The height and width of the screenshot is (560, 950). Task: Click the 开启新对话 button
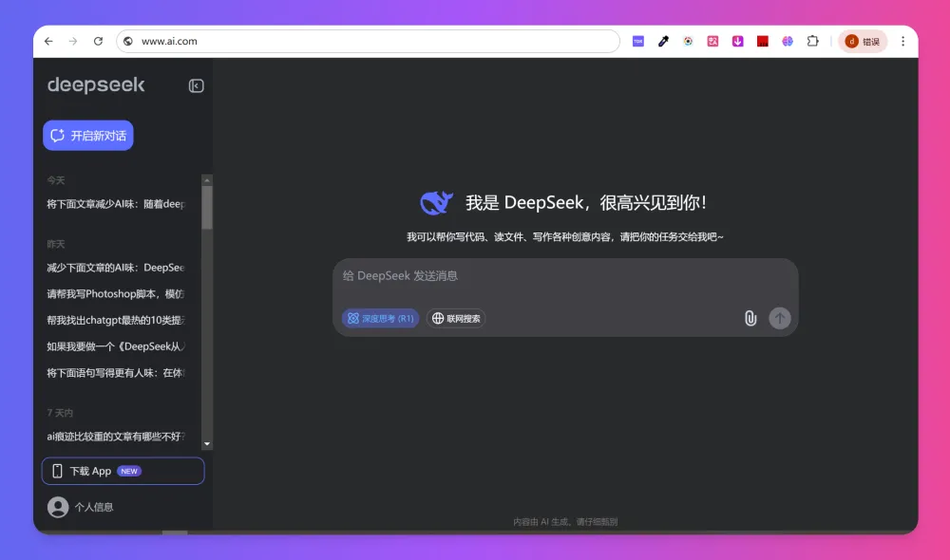tap(87, 135)
